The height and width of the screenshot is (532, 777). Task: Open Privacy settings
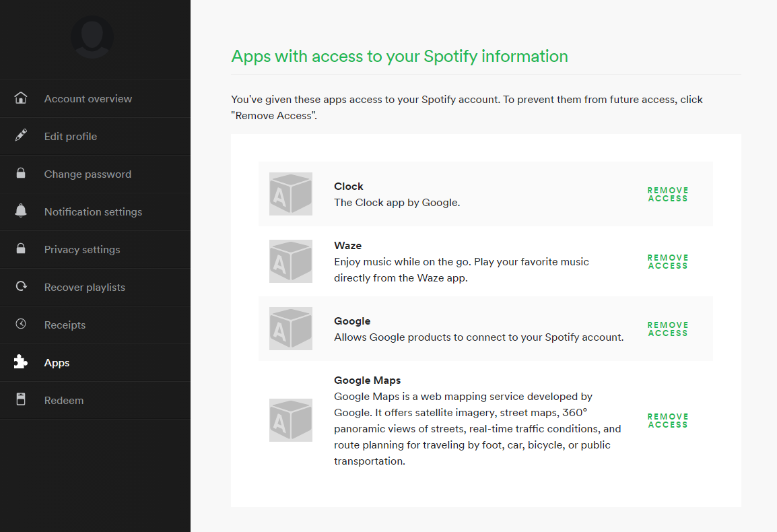95,249
